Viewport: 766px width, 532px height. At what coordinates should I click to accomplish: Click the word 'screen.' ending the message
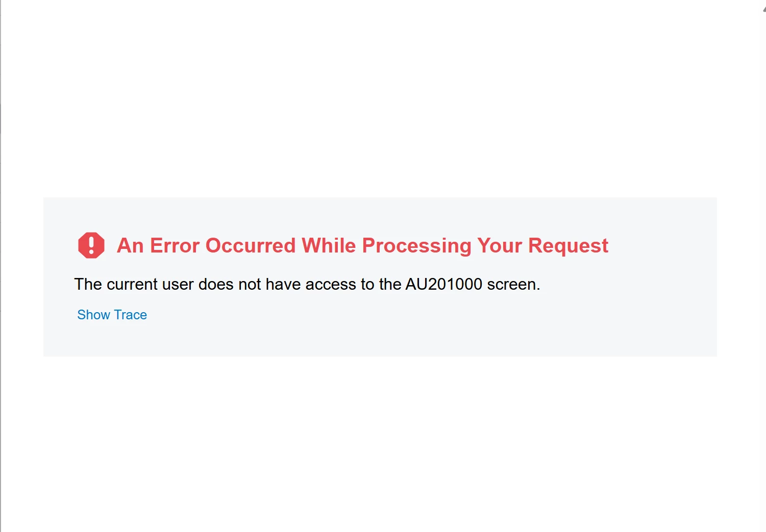(x=513, y=284)
